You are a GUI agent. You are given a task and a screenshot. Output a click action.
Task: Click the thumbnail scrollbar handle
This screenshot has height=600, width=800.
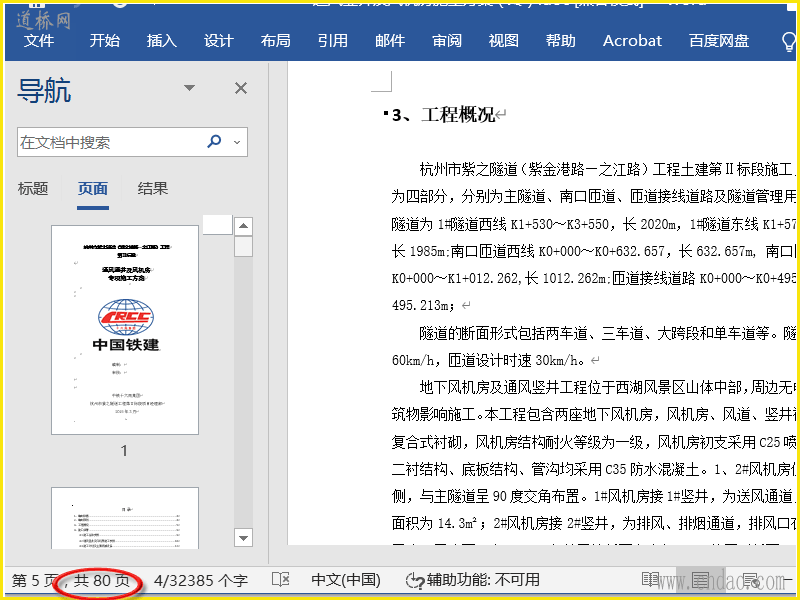coord(243,246)
